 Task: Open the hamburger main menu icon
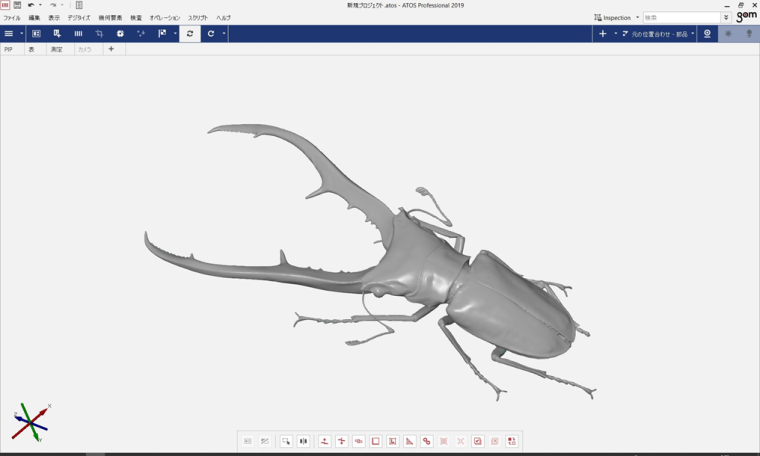9,34
